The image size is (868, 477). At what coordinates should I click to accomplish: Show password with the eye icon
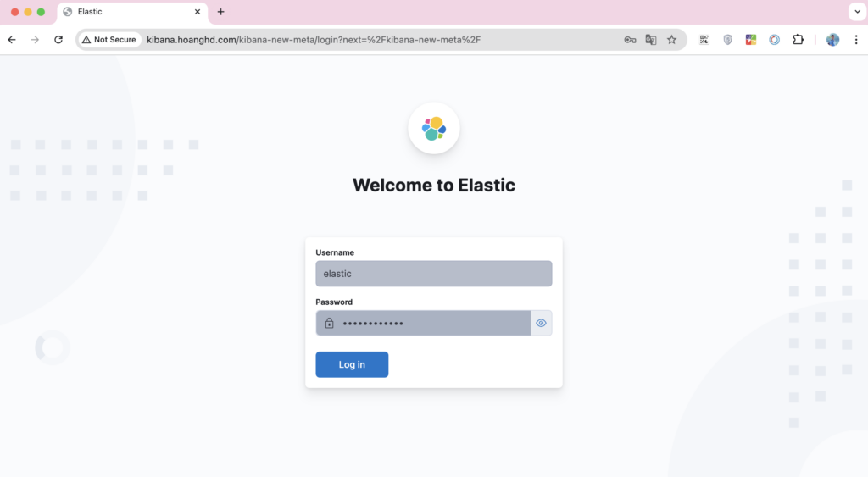click(x=541, y=323)
